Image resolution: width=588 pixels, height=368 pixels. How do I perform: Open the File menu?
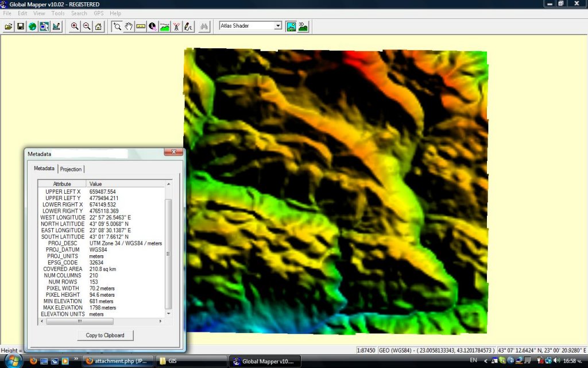(x=7, y=13)
